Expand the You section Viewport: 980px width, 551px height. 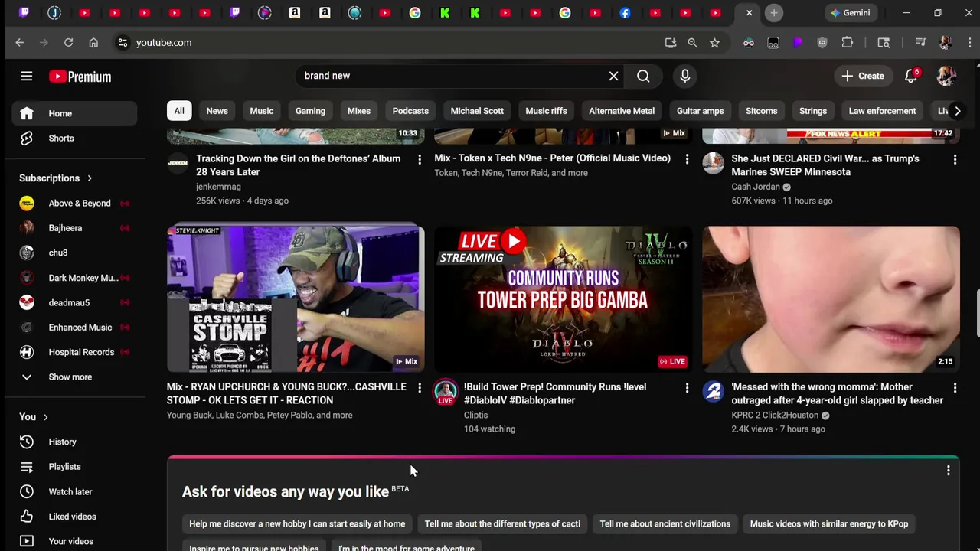coord(34,417)
